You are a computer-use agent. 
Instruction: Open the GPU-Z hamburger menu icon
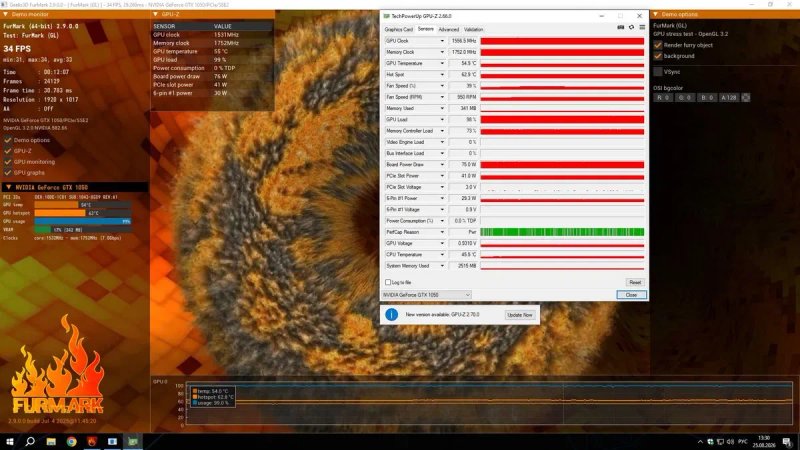click(642, 28)
